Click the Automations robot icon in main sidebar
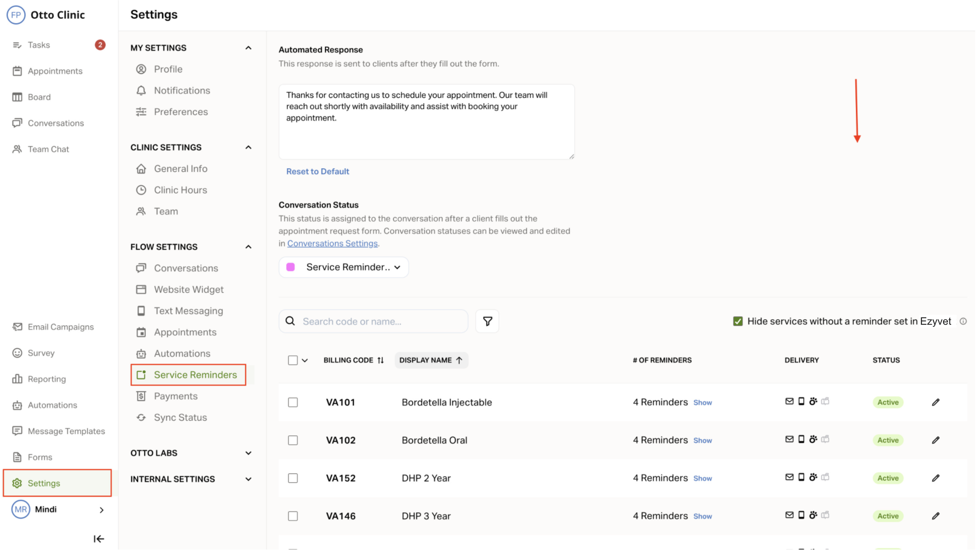Image resolution: width=980 pixels, height=559 pixels. click(17, 405)
